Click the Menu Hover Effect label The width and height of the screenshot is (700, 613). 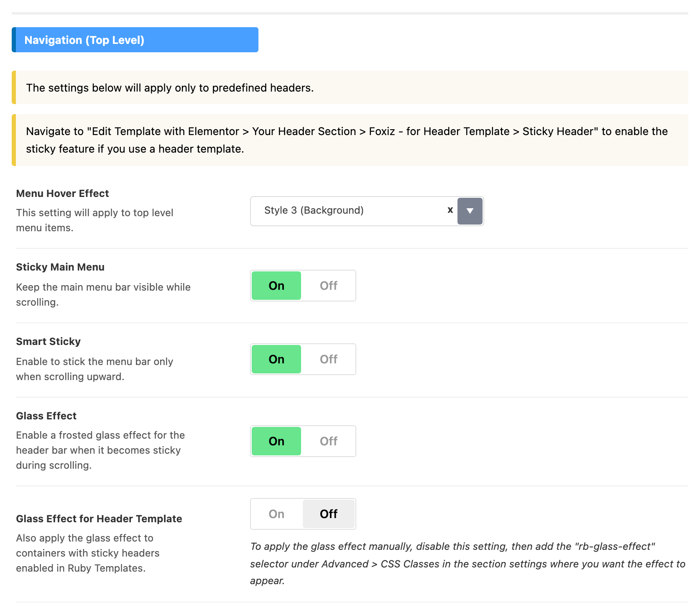tap(62, 193)
